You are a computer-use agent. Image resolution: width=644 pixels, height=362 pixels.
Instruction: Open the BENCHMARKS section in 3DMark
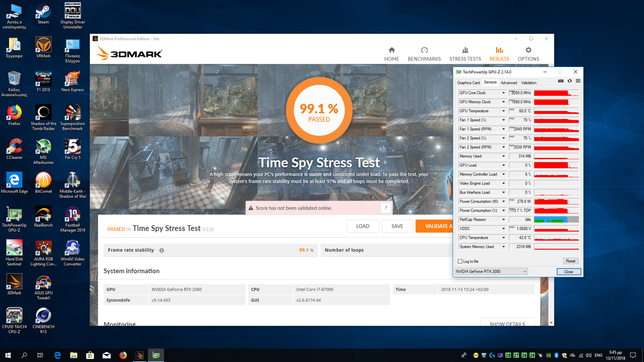(424, 54)
